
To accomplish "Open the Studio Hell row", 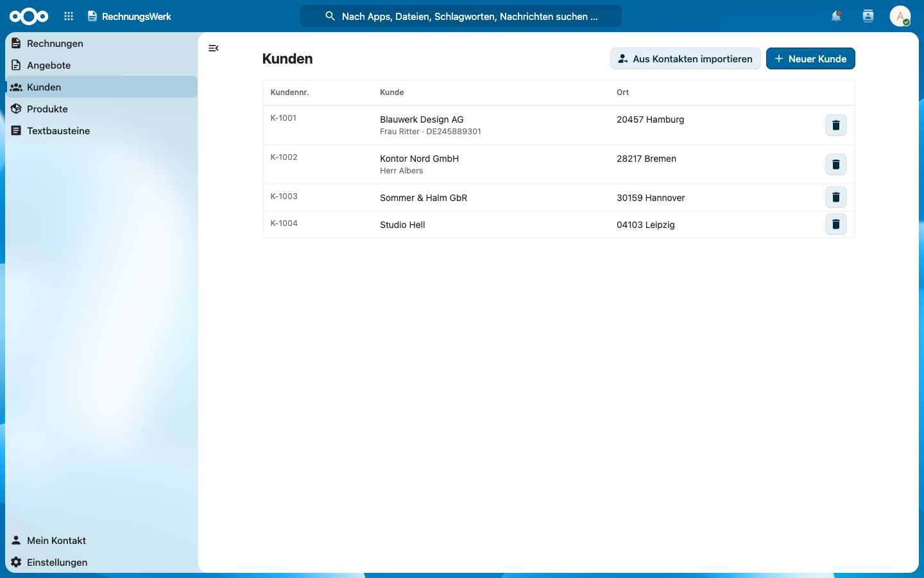I will [559, 224].
